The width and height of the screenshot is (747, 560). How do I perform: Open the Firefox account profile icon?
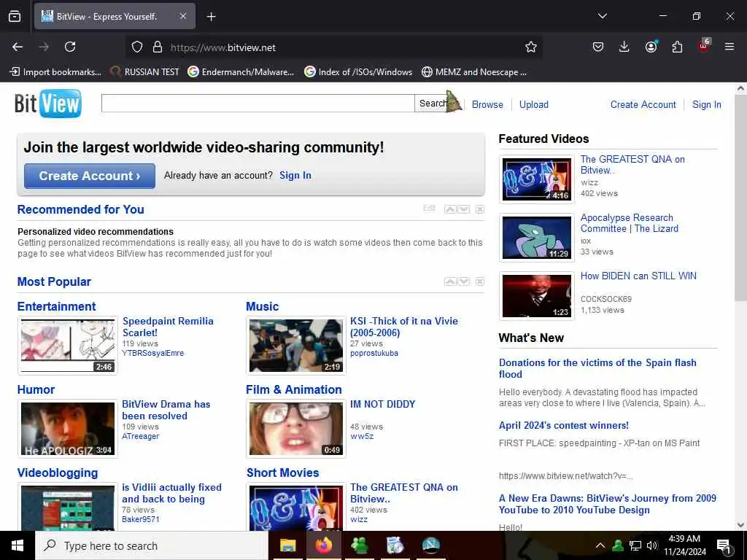(x=651, y=47)
